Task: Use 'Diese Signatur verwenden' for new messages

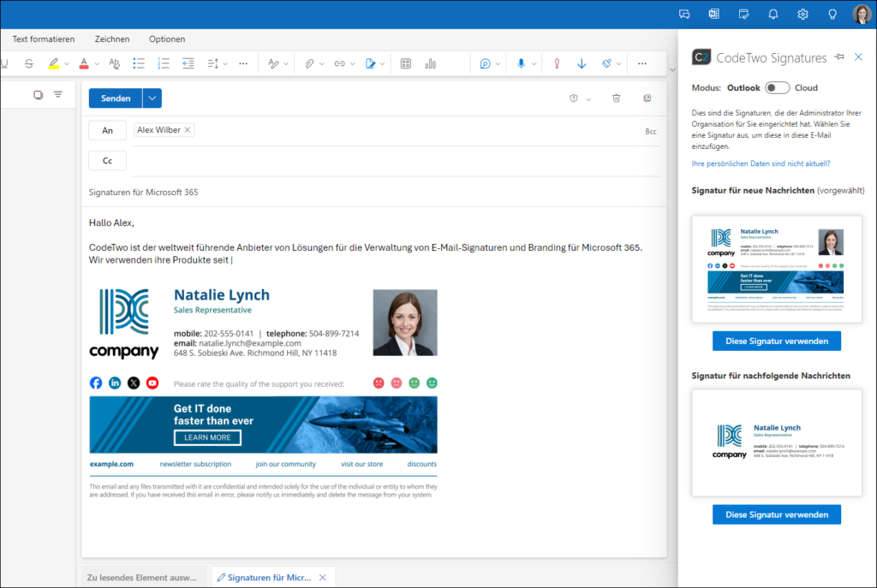Action: (x=776, y=341)
